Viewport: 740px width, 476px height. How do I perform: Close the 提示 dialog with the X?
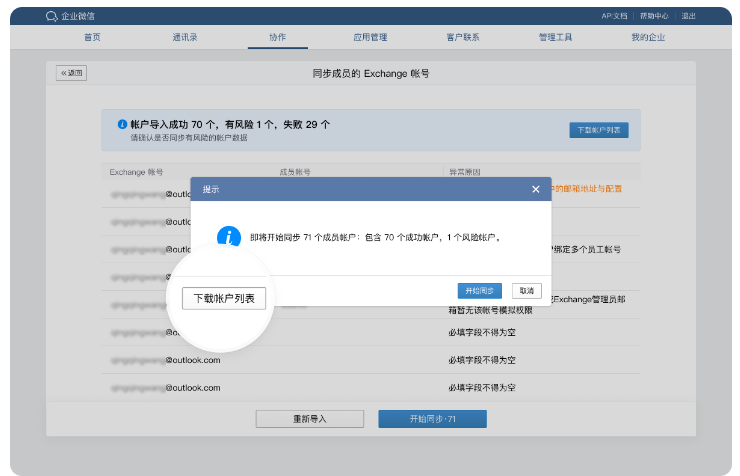tap(536, 189)
